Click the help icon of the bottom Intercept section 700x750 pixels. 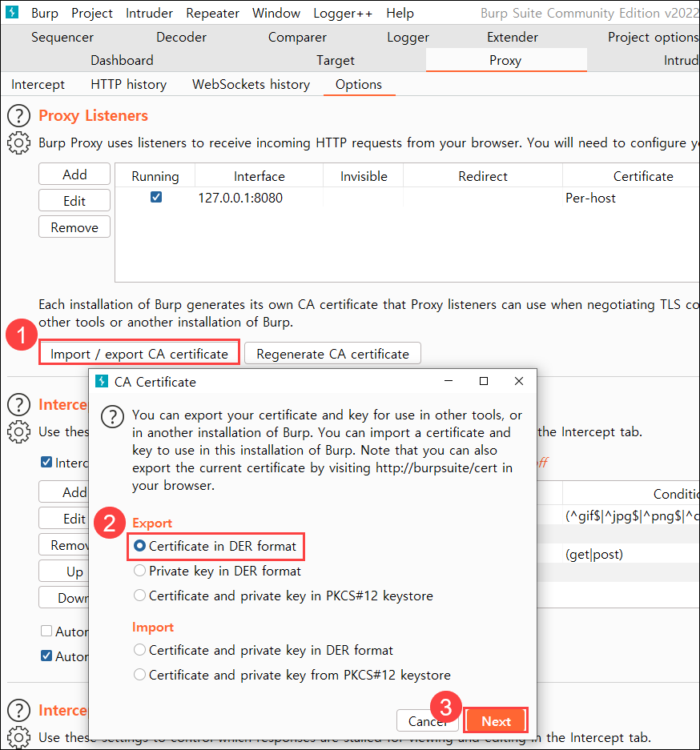[x=18, y=710]
